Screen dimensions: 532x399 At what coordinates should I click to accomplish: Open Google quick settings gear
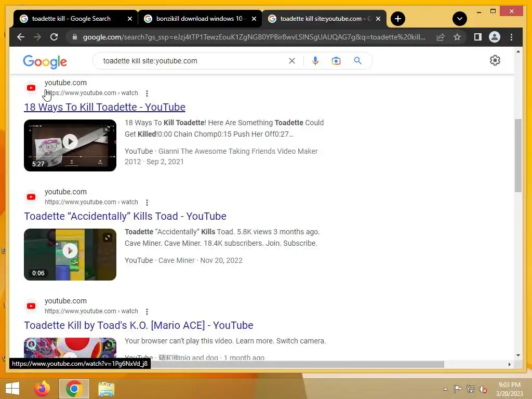coord(495,60)
